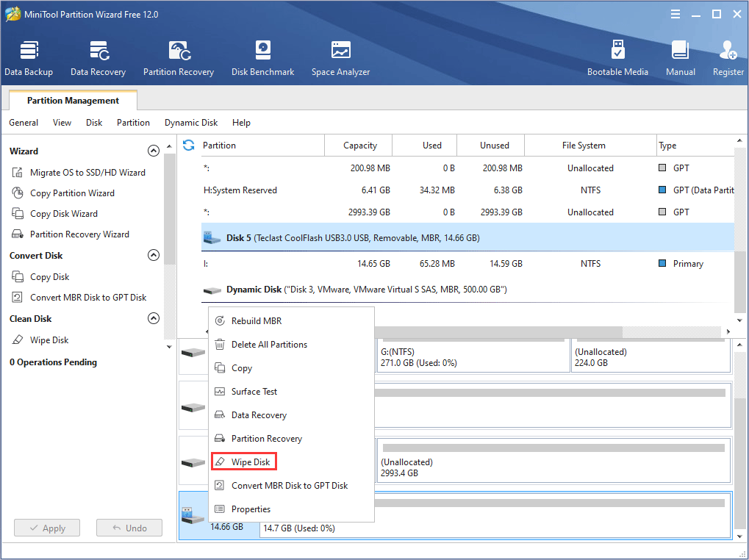Start the Disk Benchmark tool
The width and height of the screenshot is (749, 560).
click(262, 59)
